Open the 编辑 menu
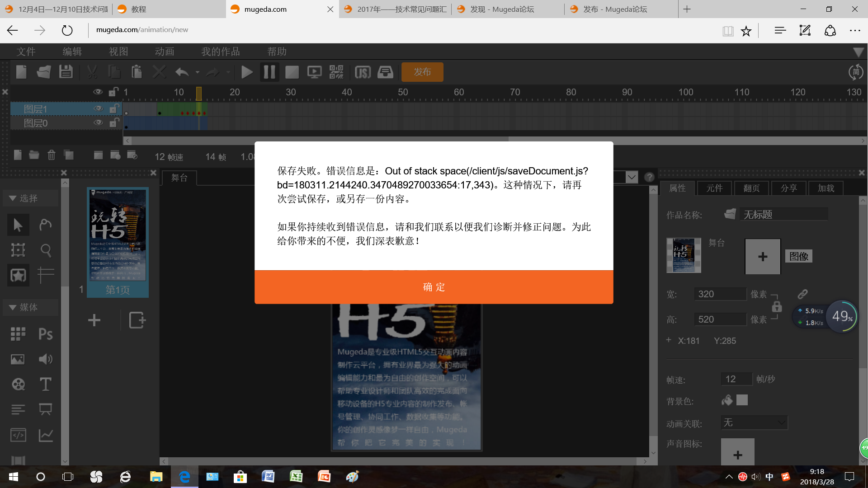The height and width of the screenshot is (488, 868). (x=72, y=52)
